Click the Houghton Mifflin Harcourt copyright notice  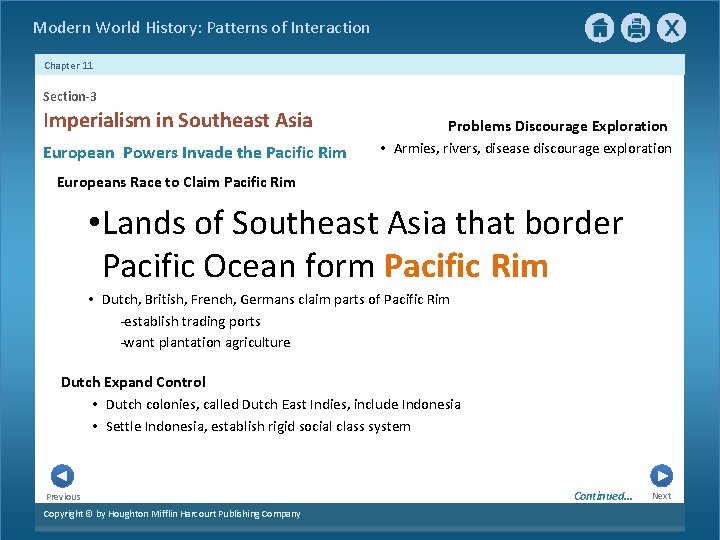[x=172, y=514]
